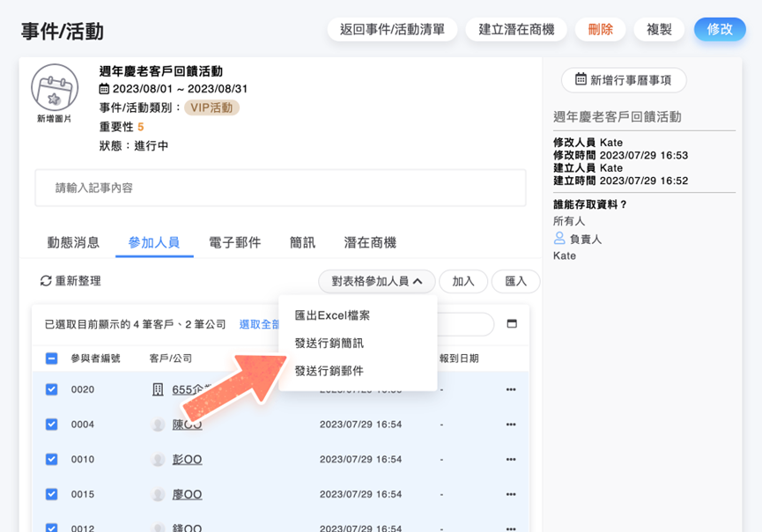762x532 pixels.
Task: Open the 潛在商機 tab
Action: (x=370, y=242)
